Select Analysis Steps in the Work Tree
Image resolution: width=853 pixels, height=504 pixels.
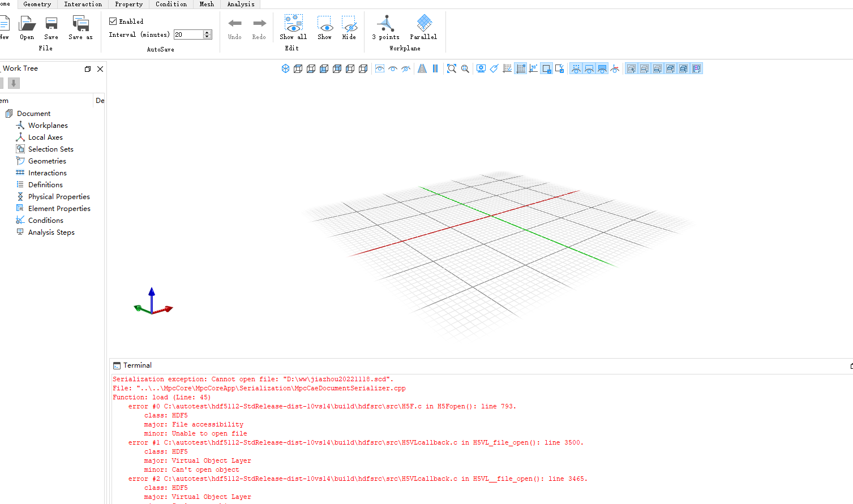(52, 232)
